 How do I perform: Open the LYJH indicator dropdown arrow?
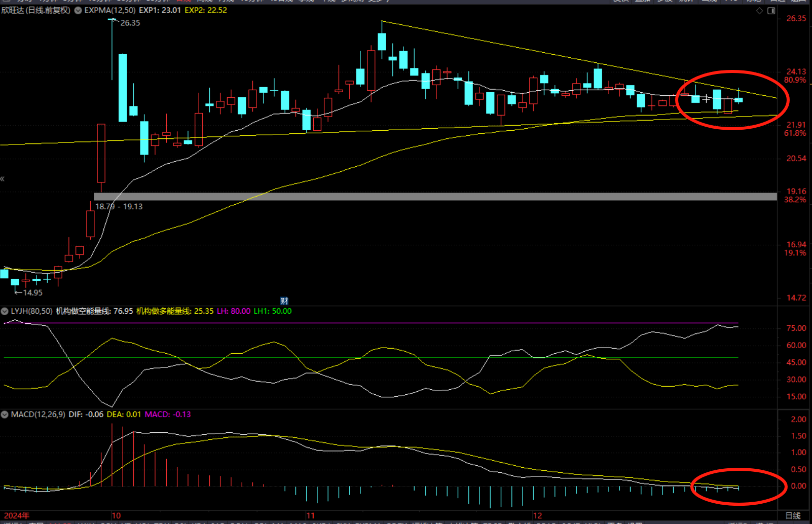5,311
